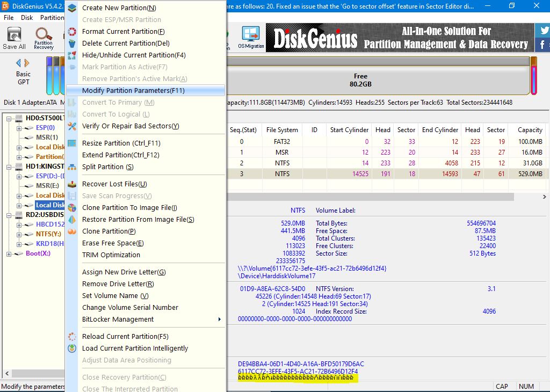Choose Resize Partition from context menu
Screen dimensions: 550x392
[121, 143]
